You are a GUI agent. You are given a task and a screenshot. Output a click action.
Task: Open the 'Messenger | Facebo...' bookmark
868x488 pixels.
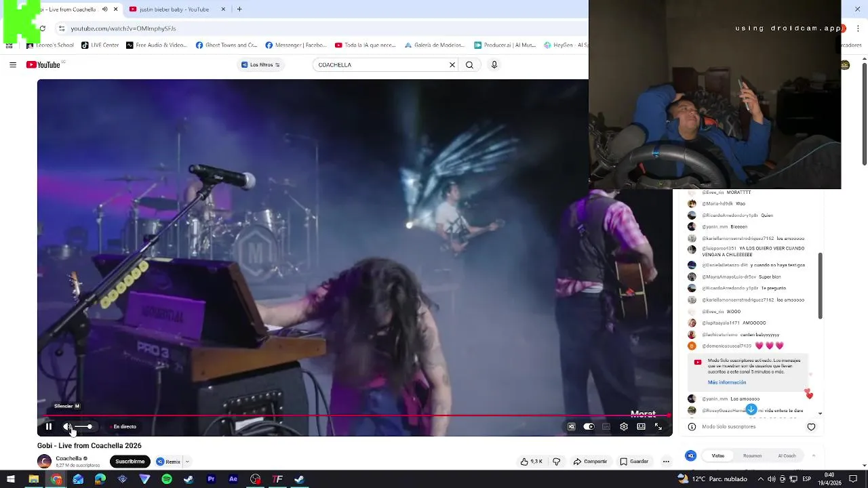click(x=296, y=45)
